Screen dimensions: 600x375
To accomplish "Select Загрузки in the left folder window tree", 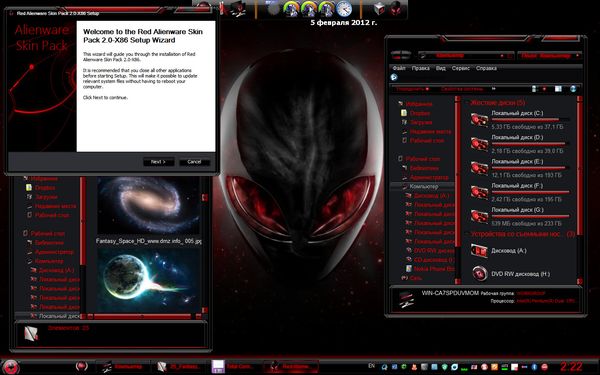I will click(46, 197).
